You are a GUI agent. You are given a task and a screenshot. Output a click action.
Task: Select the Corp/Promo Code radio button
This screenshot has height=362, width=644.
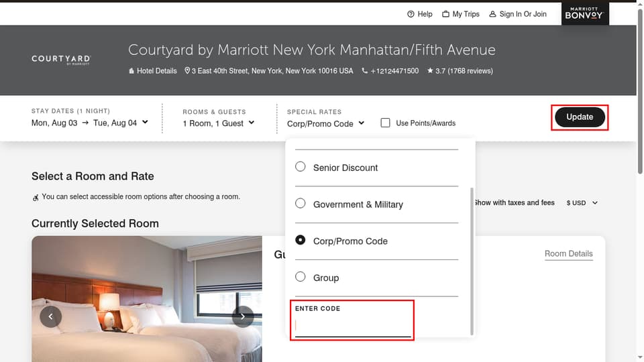[301, 240]
